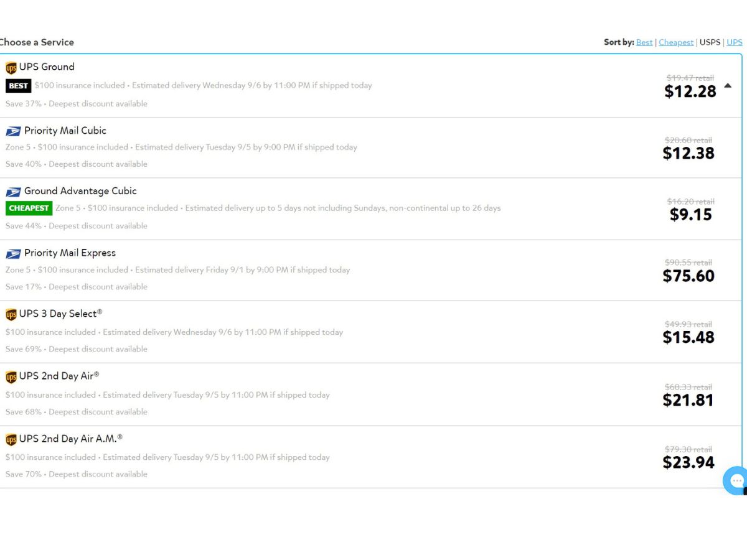Collapse the service list with the up arrow
The height and width of the screenshot is (560, 747).
pyautogui.click(x=728, y=86)
